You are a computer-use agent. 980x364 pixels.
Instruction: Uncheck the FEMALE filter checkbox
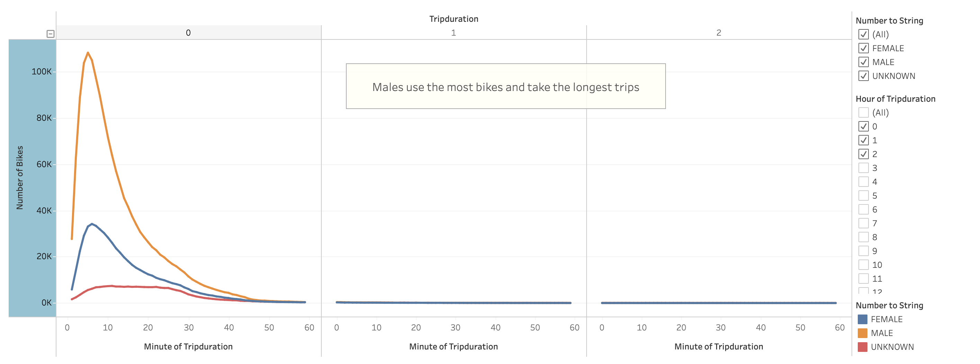(x=865, y=48)
